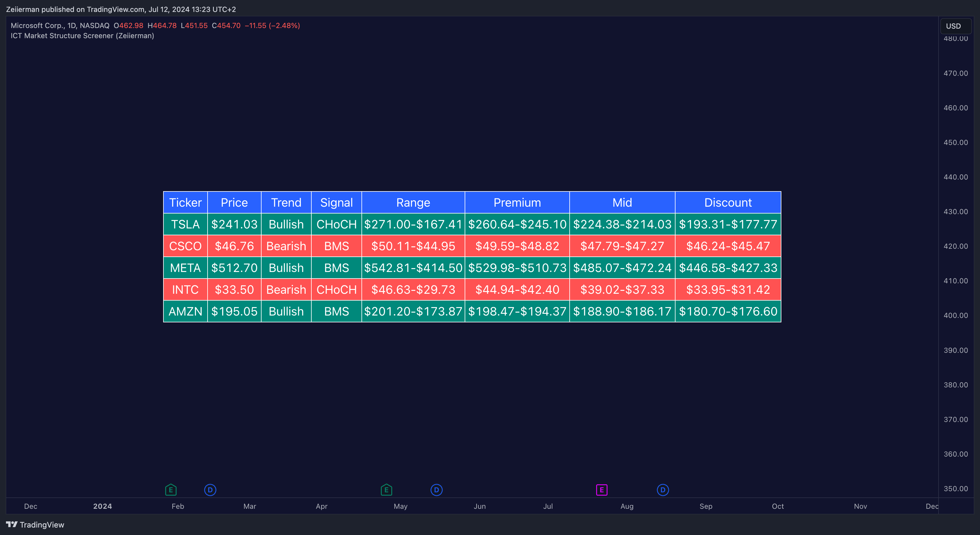Screen dimensions: 980x535
Task: Click the magenta earnings marker before Aug
Action: (602, 490)
